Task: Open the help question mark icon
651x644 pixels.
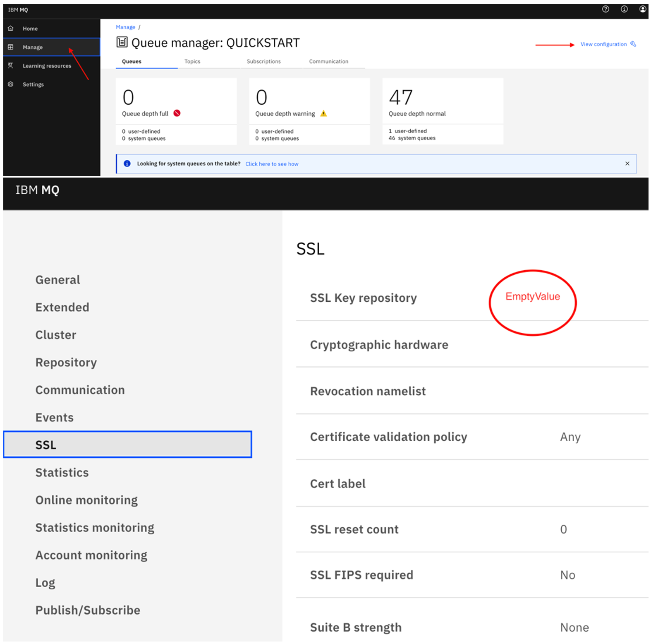Action: [x=606, y=9]
